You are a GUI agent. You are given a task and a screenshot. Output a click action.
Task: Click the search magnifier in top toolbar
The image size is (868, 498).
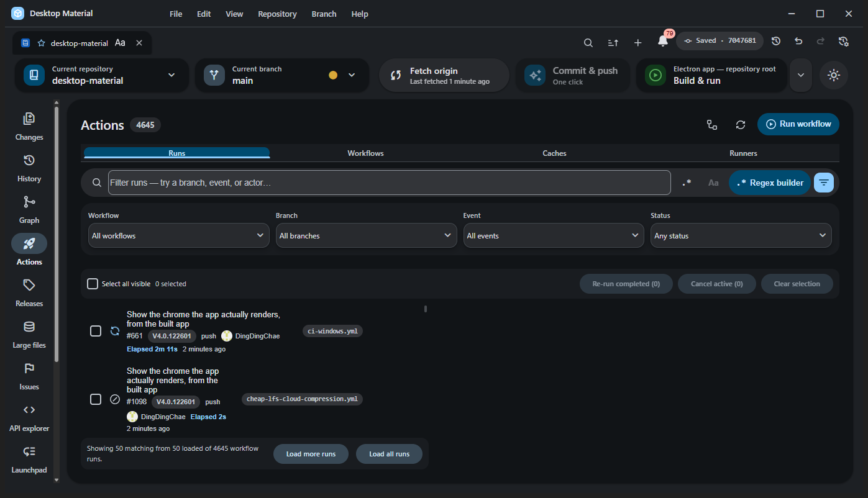click(x=588, y=42)
